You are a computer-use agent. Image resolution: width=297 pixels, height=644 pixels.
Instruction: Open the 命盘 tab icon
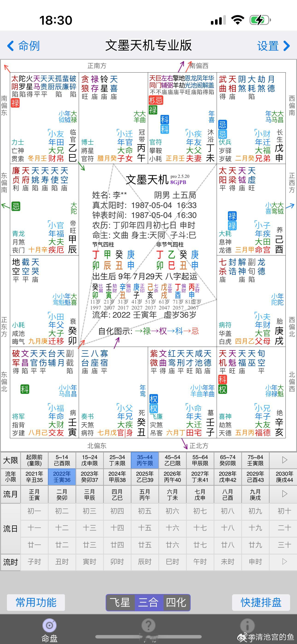tap(49, 625)
